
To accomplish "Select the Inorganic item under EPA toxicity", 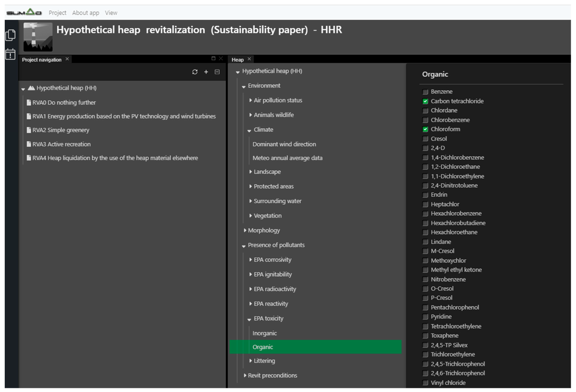I will [x=264, y=333].
